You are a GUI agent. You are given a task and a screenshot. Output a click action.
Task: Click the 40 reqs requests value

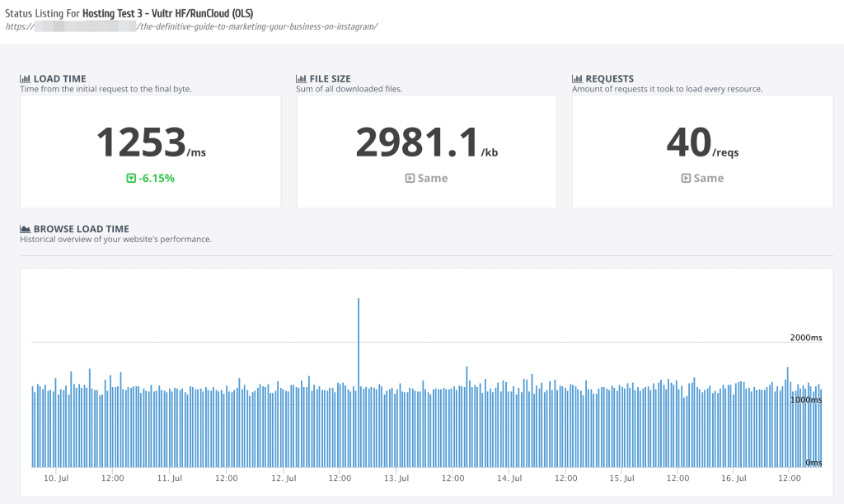point(689,142)
